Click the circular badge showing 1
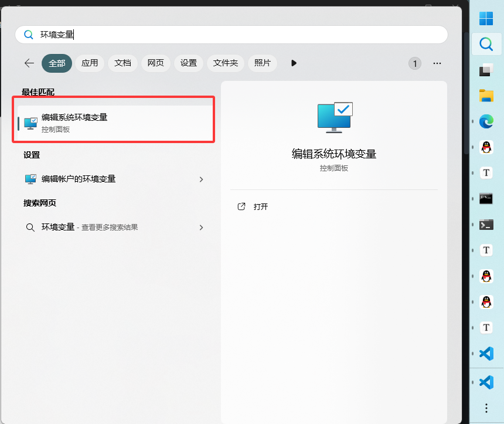This screenshot has width=504, height=424. 415,63
